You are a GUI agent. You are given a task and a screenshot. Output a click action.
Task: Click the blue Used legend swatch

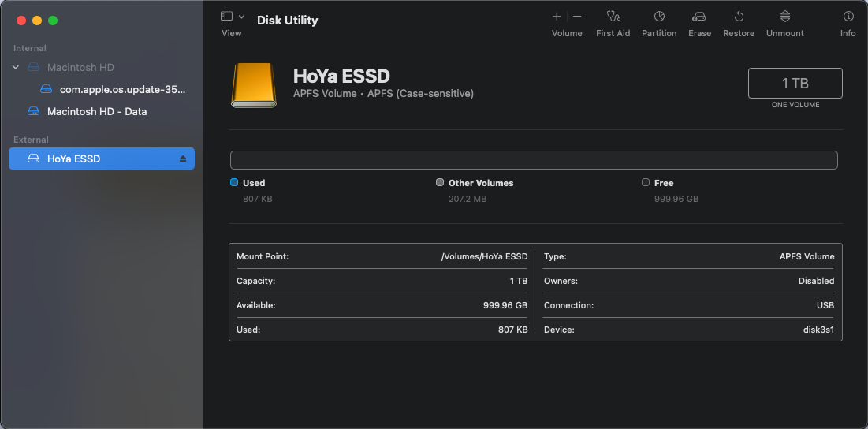point(234,182)
